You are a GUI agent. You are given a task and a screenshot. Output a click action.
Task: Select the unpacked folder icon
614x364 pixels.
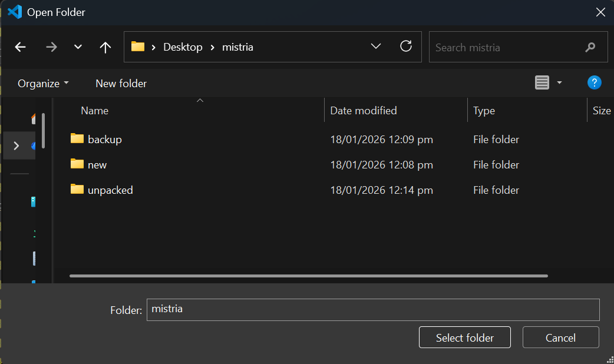[77, 190]
